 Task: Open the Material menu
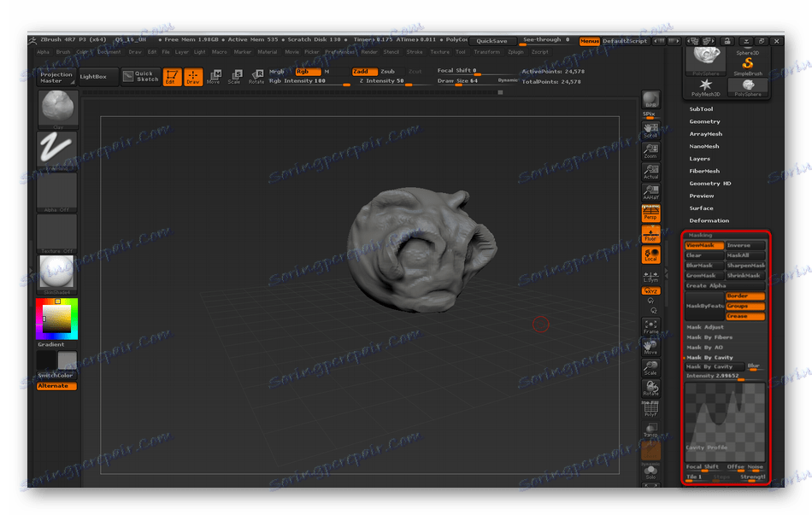(268, 52)
